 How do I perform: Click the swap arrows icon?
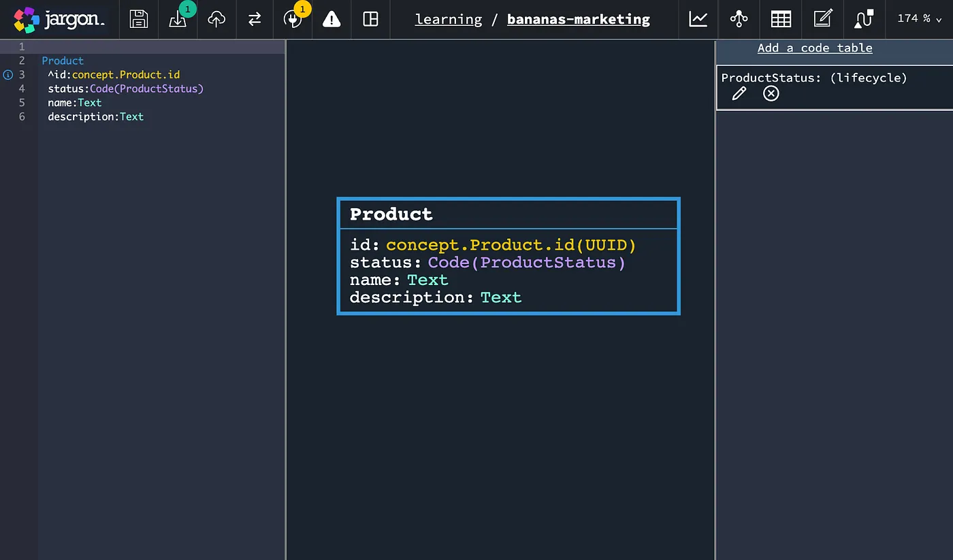(255, 20)
